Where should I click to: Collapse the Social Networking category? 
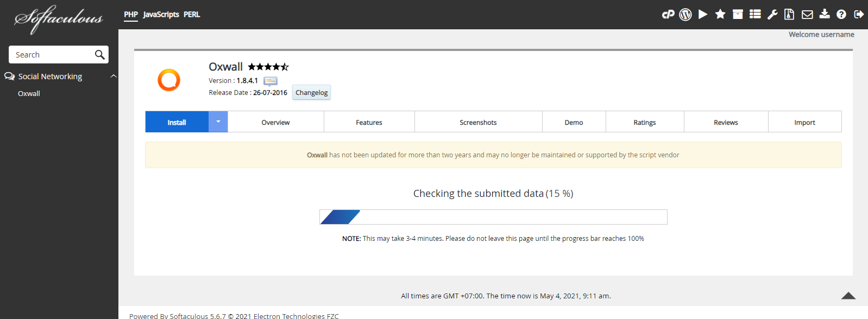click(x=114, y=76)
